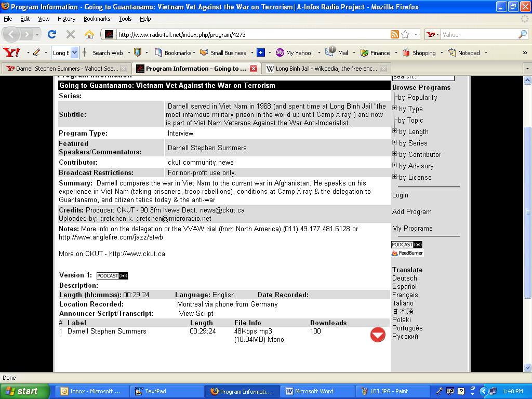532x399 pixels.
Task: Open the Yahoo toolbar search dropdown box
Action: click(x=74, y=52)
